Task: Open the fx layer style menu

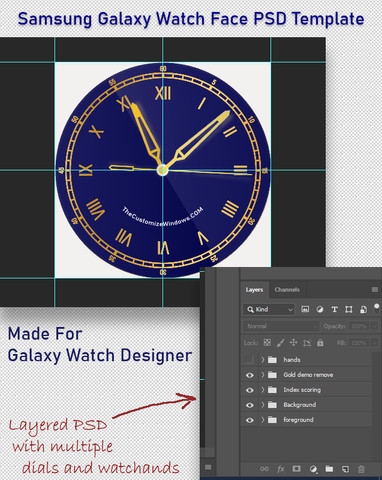Action: (281, 469)
